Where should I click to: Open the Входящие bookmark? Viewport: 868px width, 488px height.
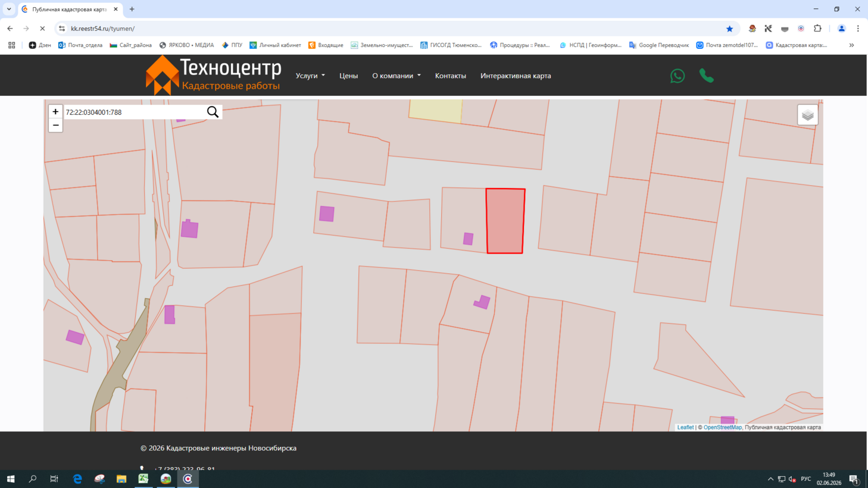click(x=326, y=45)
